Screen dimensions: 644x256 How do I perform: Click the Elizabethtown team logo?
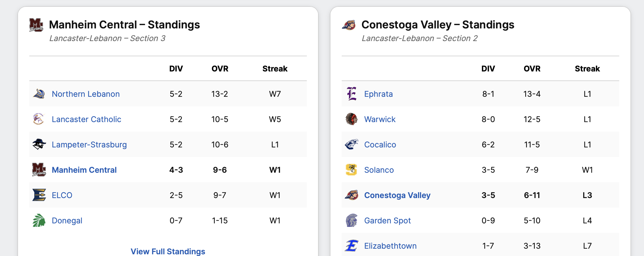tap(351, 246)
